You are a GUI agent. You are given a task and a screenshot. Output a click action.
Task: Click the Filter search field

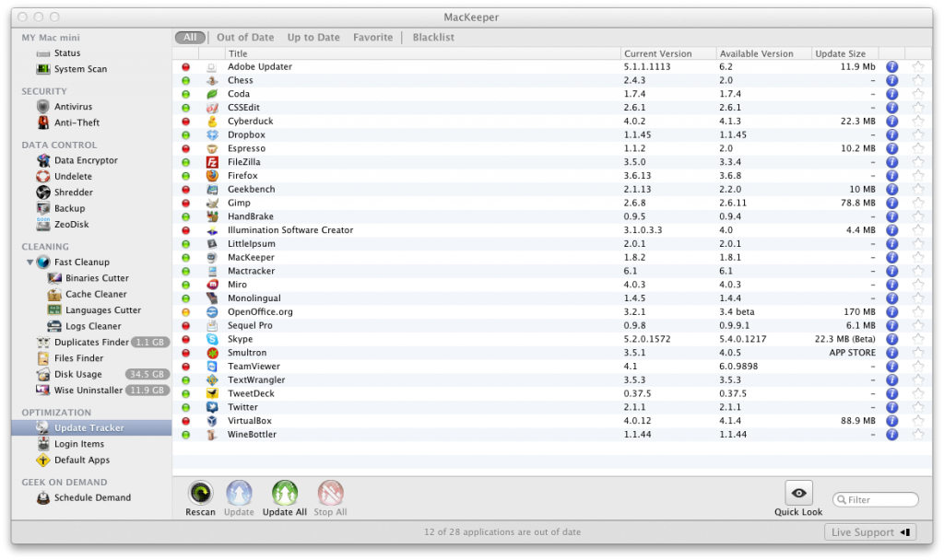(876, 500)
